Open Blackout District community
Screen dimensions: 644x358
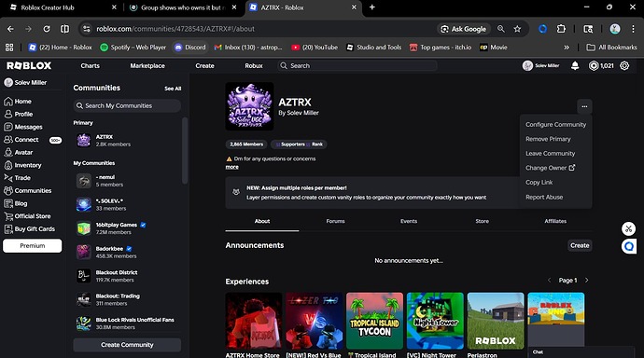click(x=127, y=276)
